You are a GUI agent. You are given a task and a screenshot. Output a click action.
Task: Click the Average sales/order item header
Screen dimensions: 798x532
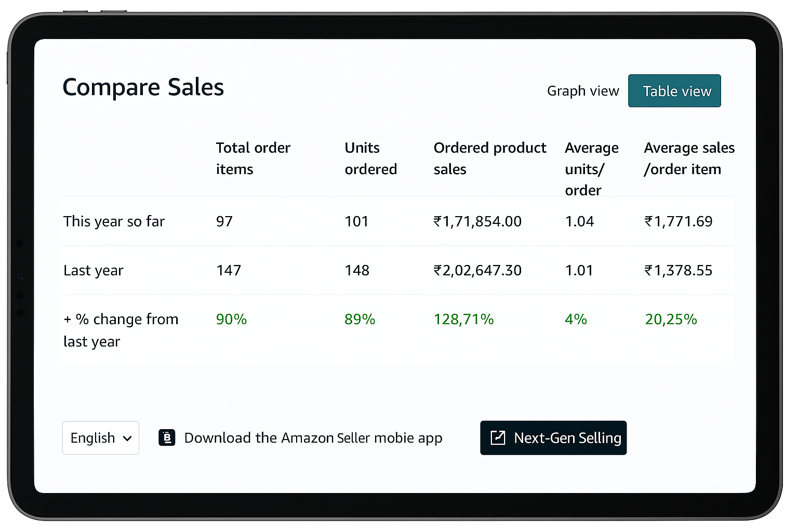(689, 158)
